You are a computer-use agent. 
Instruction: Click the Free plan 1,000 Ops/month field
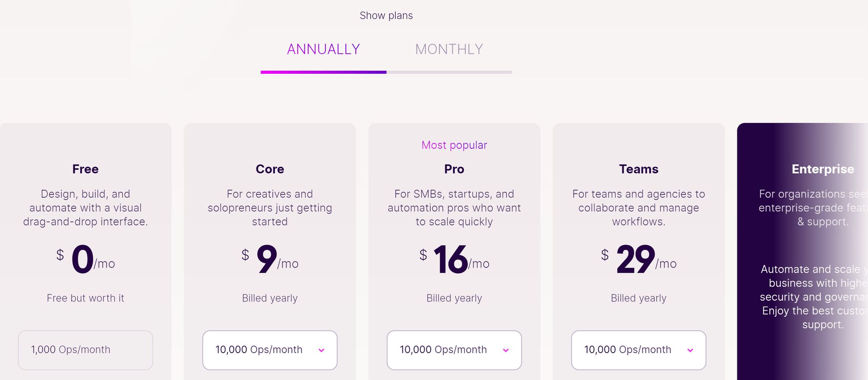point(85,350)
